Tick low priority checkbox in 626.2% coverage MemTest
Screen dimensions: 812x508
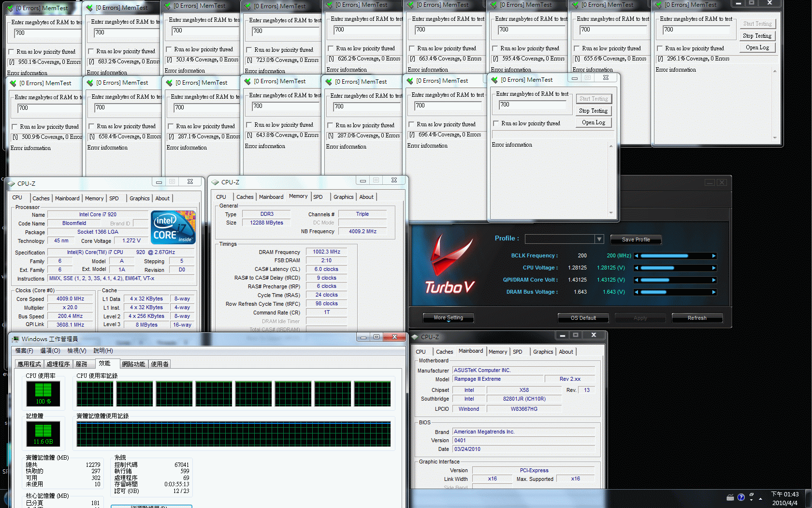click(x=331, y=48)
